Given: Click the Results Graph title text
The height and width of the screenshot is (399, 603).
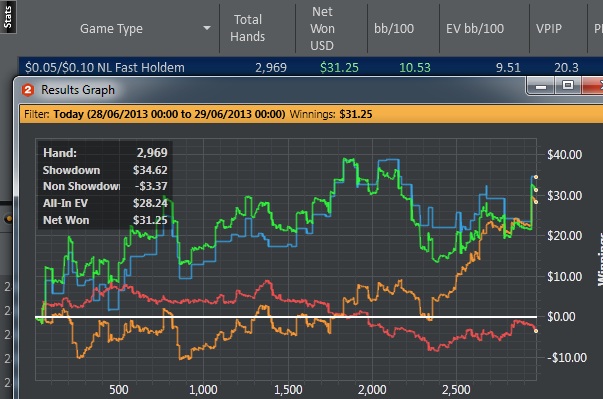Looking at the screenshot, I should click(x=78, y=90).
